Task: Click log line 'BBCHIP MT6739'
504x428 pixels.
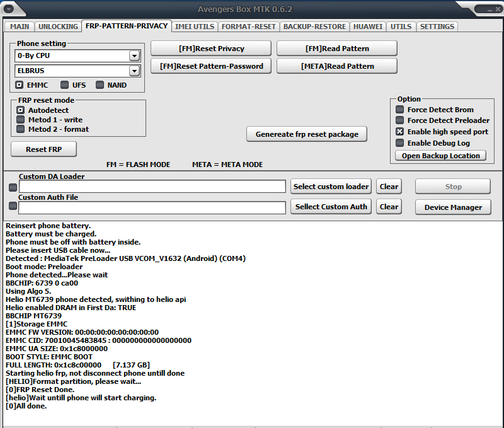Action: click(x=34, y=316)
